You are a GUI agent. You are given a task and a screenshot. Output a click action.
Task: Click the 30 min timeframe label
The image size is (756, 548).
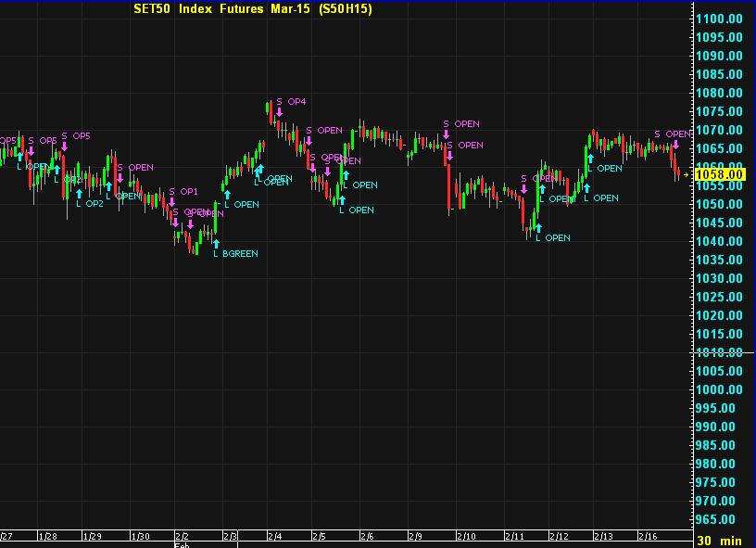click(x=718, y=540)
